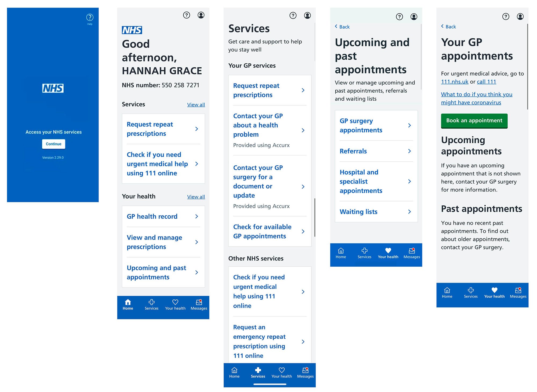The height and width of the screenshot is (392, 537).
Task: Open the profile icon above the Good afternoon greeting
Action: pos(201,15)
